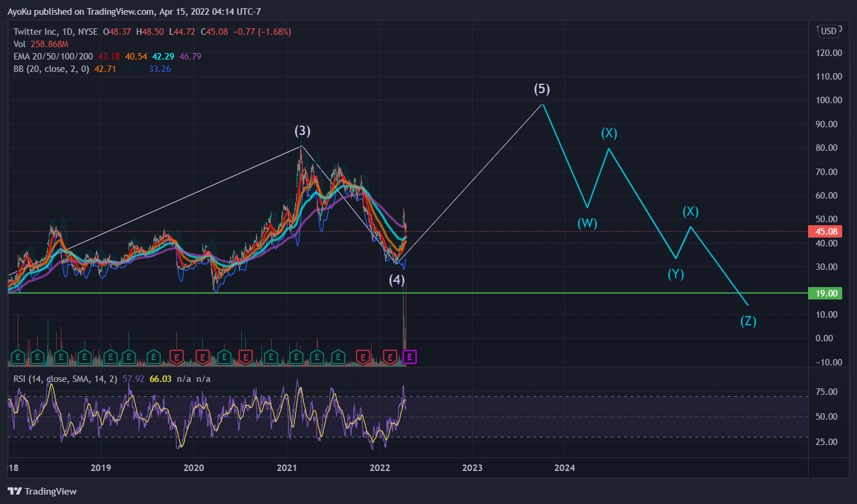
Task: Select the (Z) wave label
Action: [748, 321]
